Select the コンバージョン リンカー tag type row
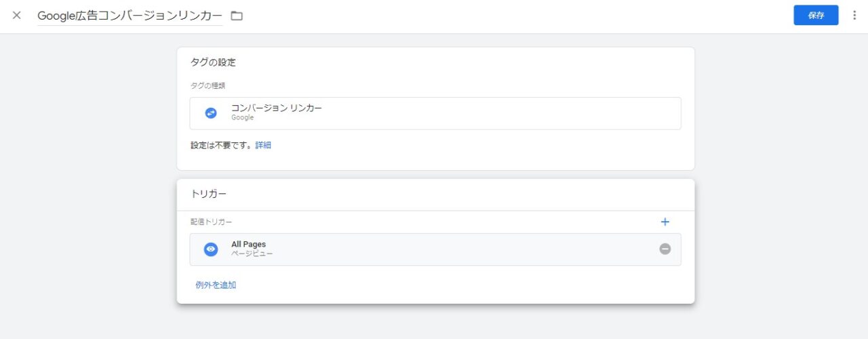The height and width of the screenshot is (339, 868). click(435, 113)
